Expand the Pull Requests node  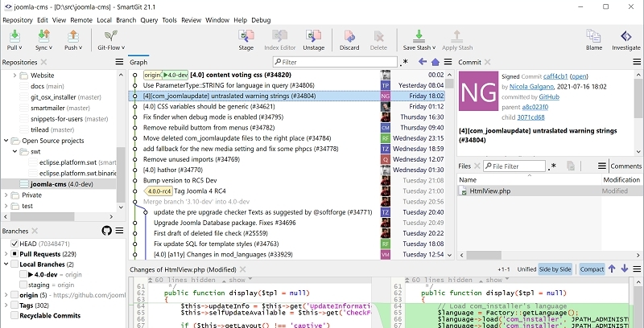(5, 253)
